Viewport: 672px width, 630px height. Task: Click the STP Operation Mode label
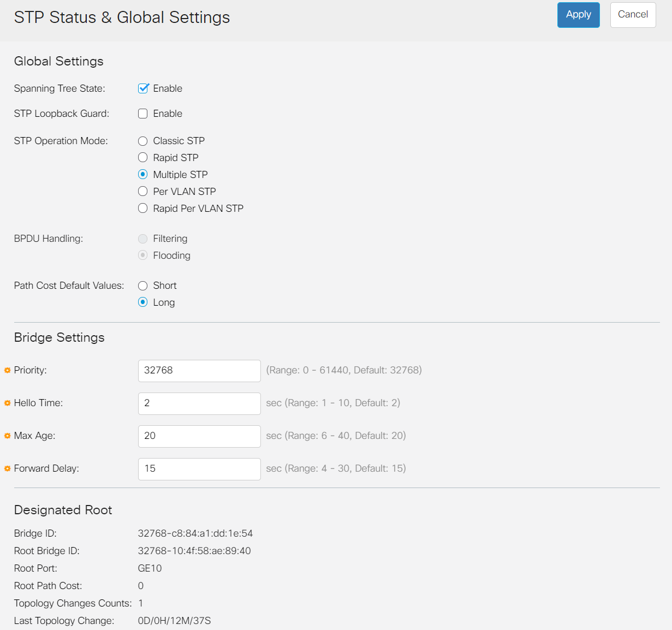pyautogui.click(x=61, y=141)
